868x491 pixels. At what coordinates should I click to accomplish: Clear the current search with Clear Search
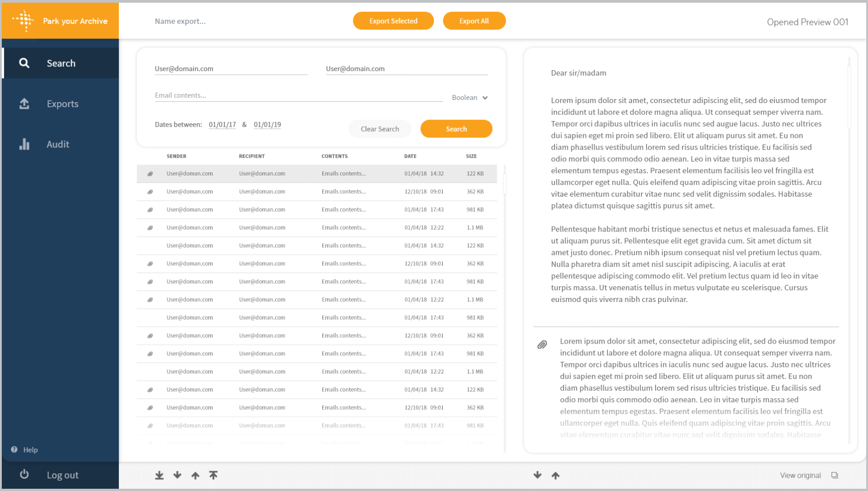[380, 128]
